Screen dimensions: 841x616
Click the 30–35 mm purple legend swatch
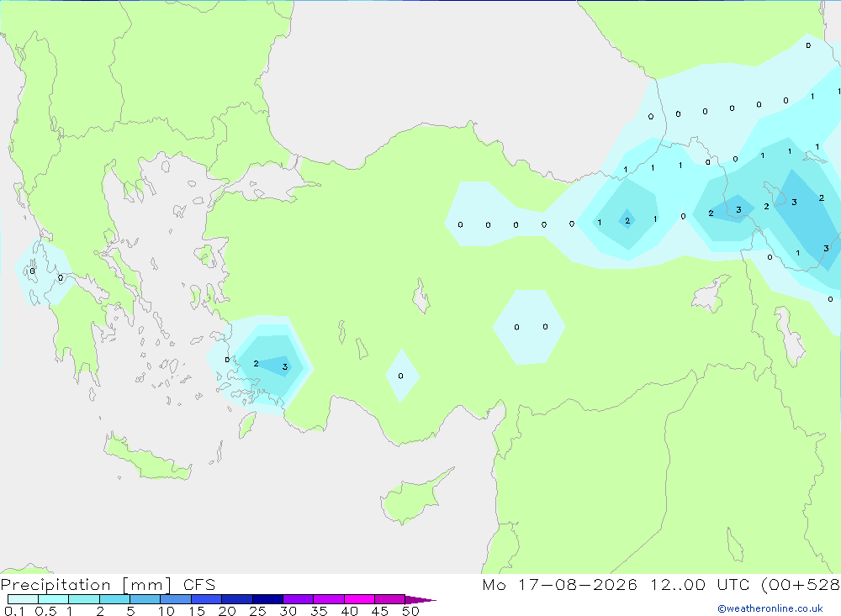pyautogui.click(x=299, y=599)
